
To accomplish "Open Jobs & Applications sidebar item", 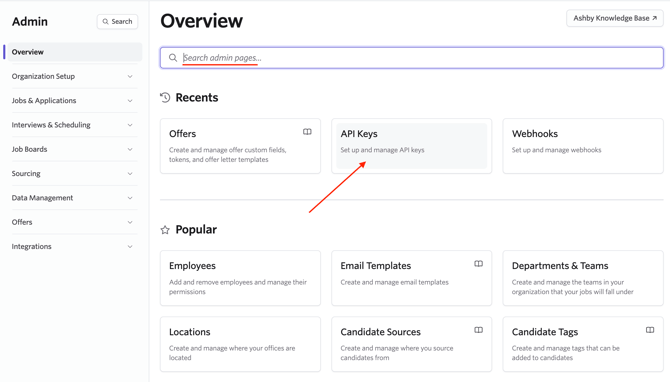I will point(74,101).
